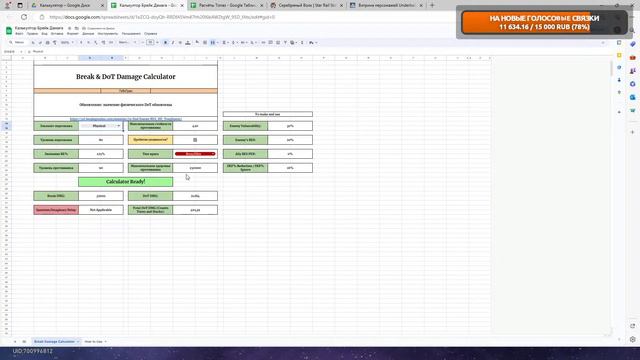Image resolution: width=640 pixels, height=360 pixels.
Task: Click the Insert chart toolbar icon
Action: [x=278, y=42]
